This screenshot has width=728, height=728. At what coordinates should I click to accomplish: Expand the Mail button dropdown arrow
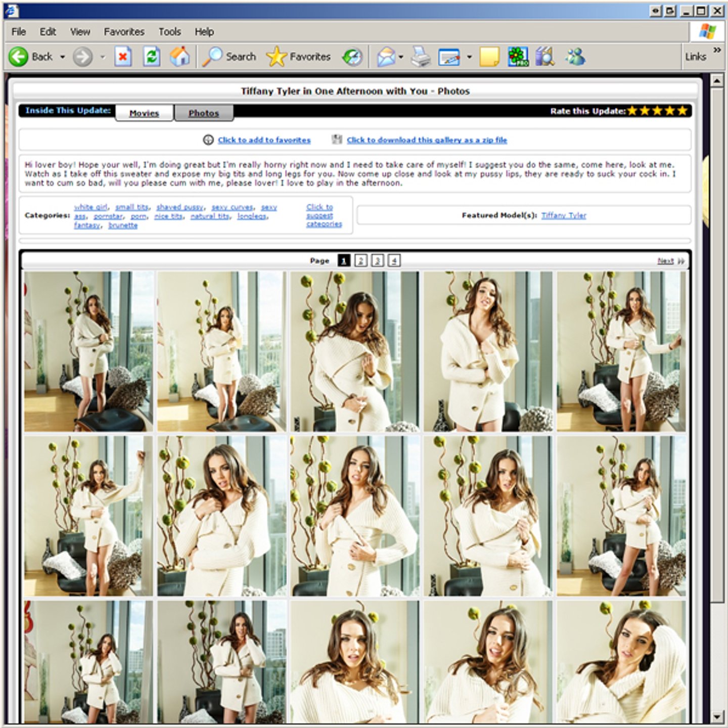click(x=401, y=57)
